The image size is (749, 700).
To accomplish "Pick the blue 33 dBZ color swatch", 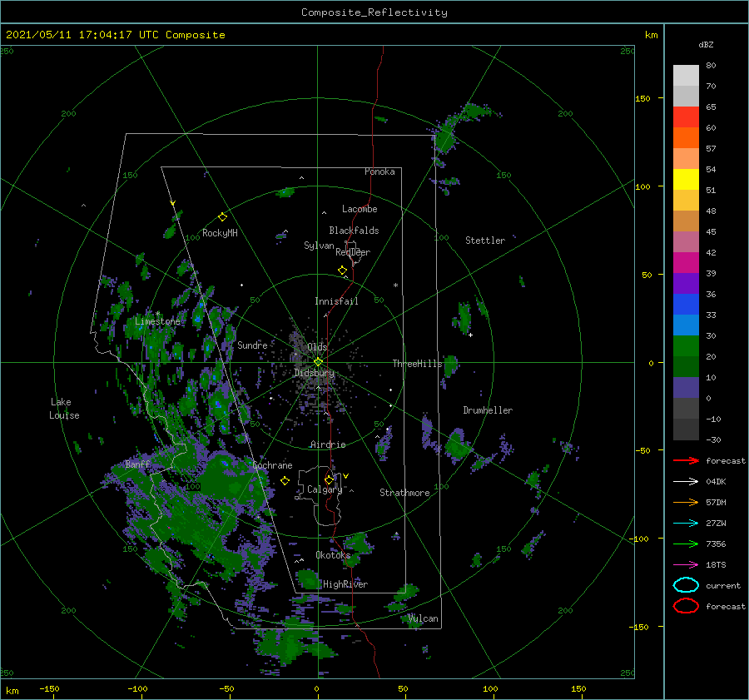I will pos(686,304).
